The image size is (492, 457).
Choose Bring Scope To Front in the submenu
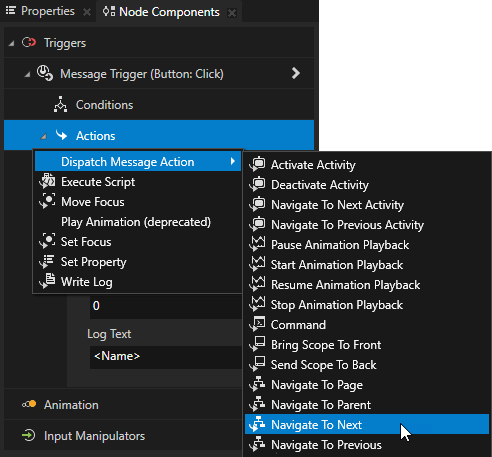pos(367,345)
